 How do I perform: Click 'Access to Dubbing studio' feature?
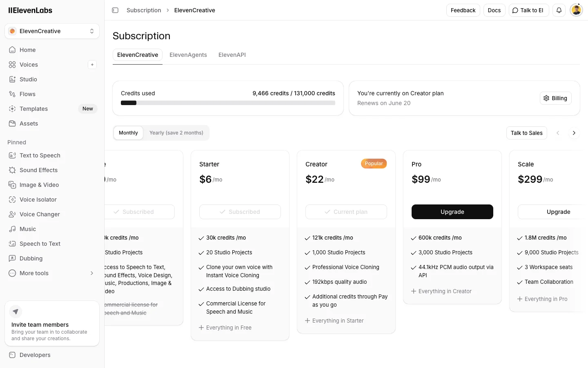click(x=238, y=289)
